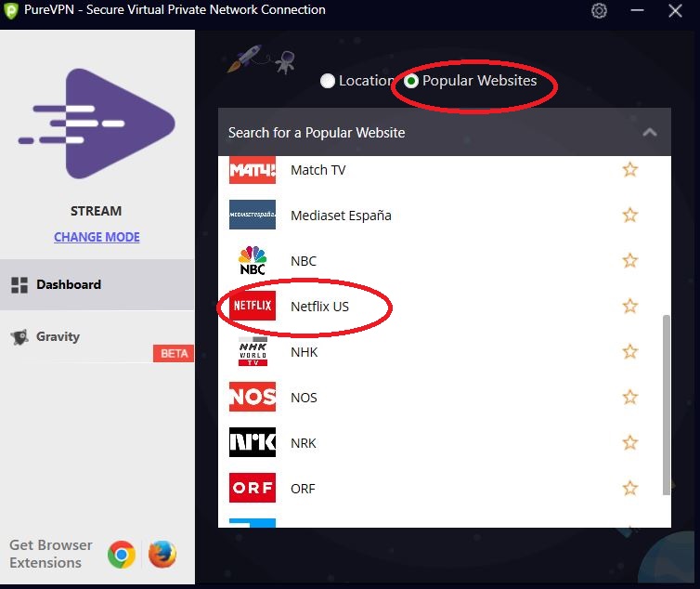Select the NRK entry text

[304, 443]
